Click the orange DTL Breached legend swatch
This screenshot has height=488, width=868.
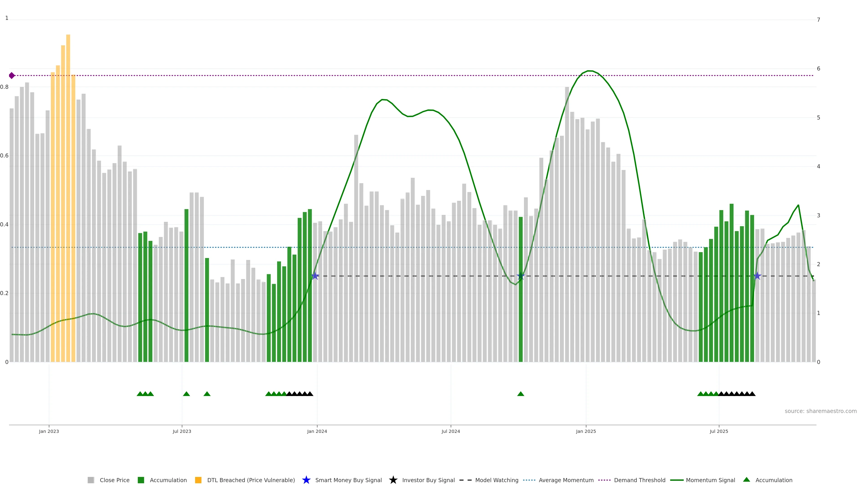(x=198, y=480)
